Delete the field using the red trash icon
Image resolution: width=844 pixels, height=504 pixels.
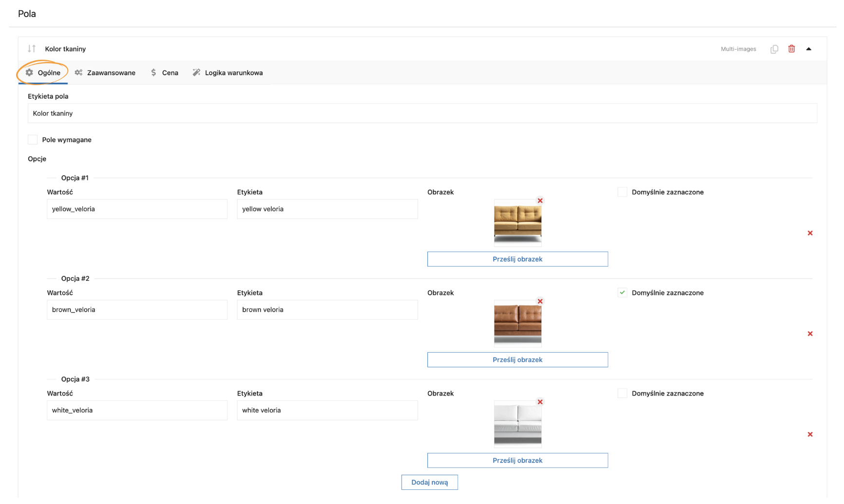791,49
